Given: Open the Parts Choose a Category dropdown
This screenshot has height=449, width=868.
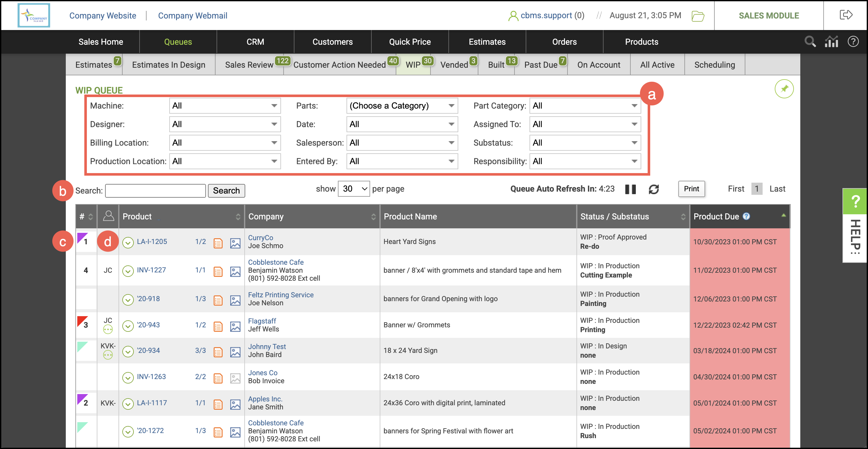Looking at the screenshot, I should [402, 106].
